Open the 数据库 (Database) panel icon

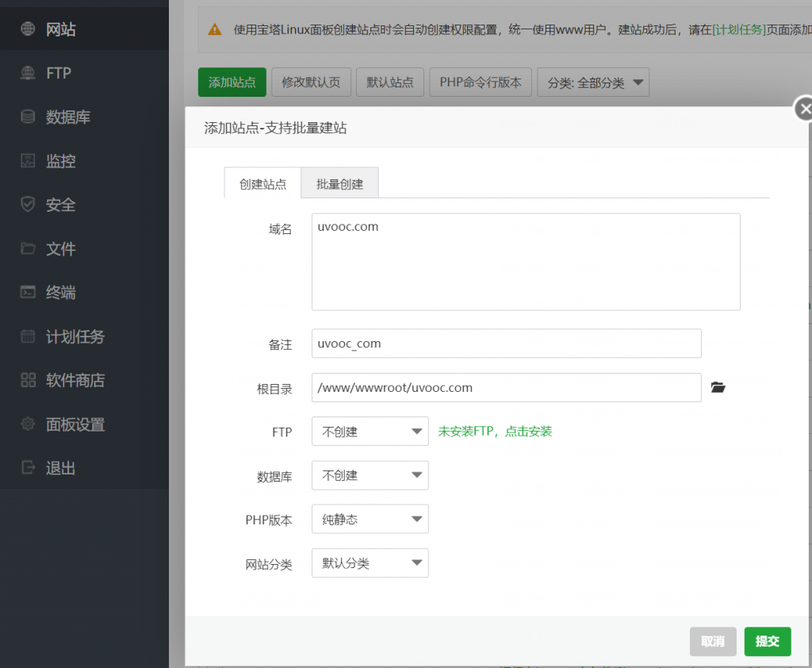26,117
